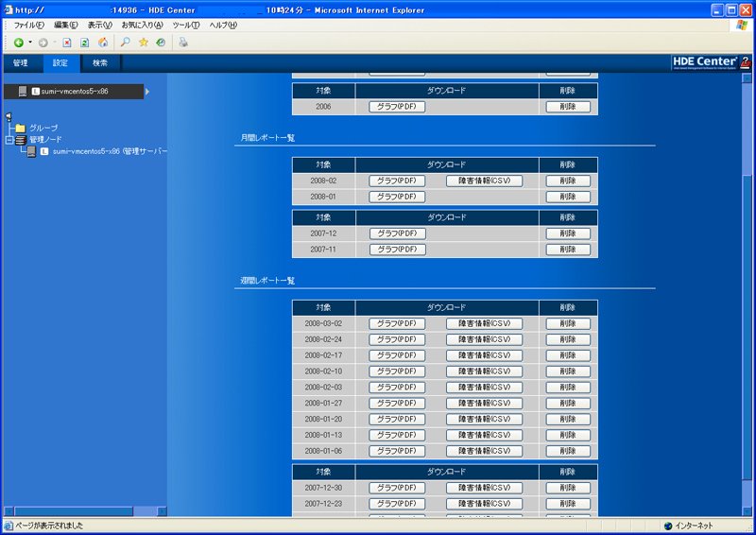Download グラフ(PDF) for 2007-12
Viewport: 756px width, 535px height.
tap(397, 233)
